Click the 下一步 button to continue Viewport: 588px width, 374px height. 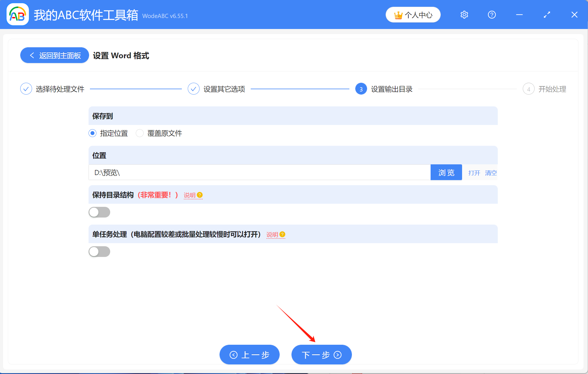(x=321, y=355)
